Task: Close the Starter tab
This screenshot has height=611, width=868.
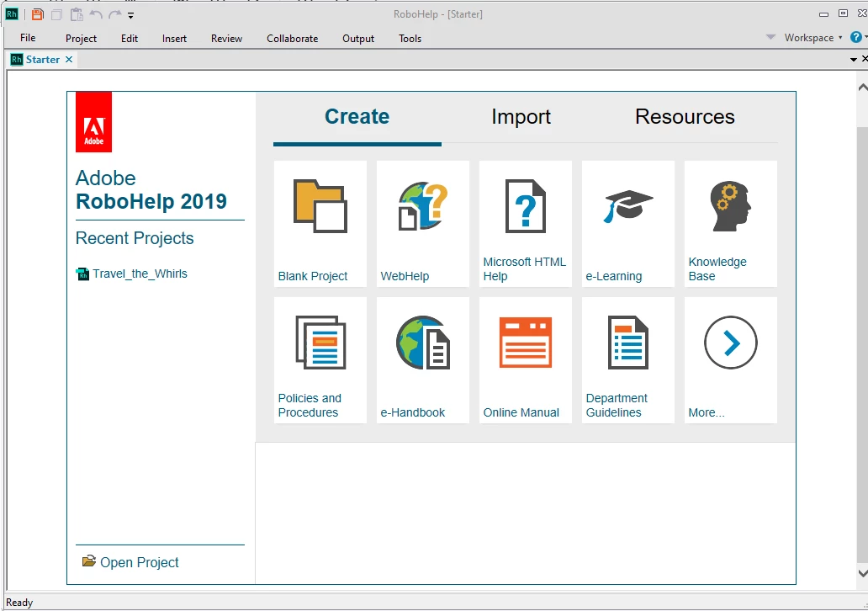Action: coord(69,59)
